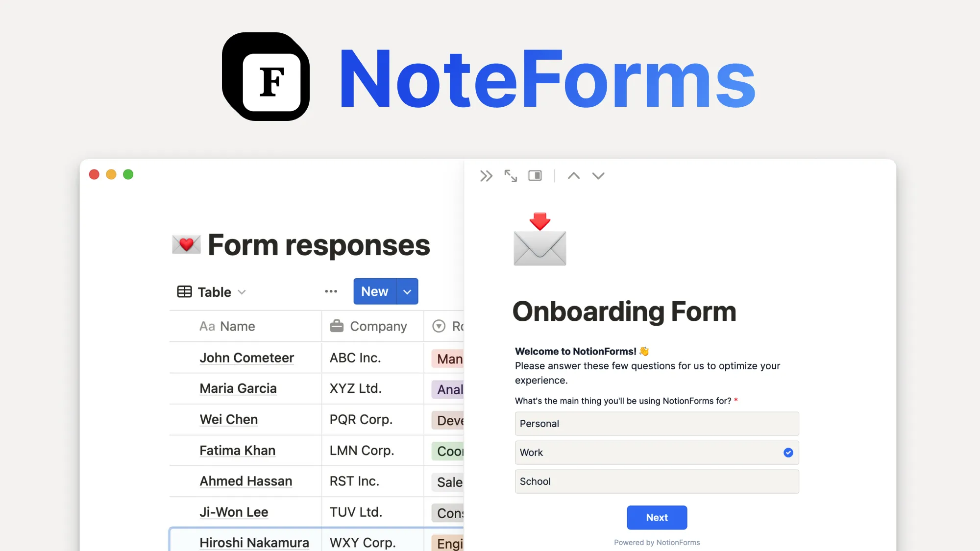980x551 pixels.
Task: Click the New button
Action: pyautogui.click(x=374, y=290)
